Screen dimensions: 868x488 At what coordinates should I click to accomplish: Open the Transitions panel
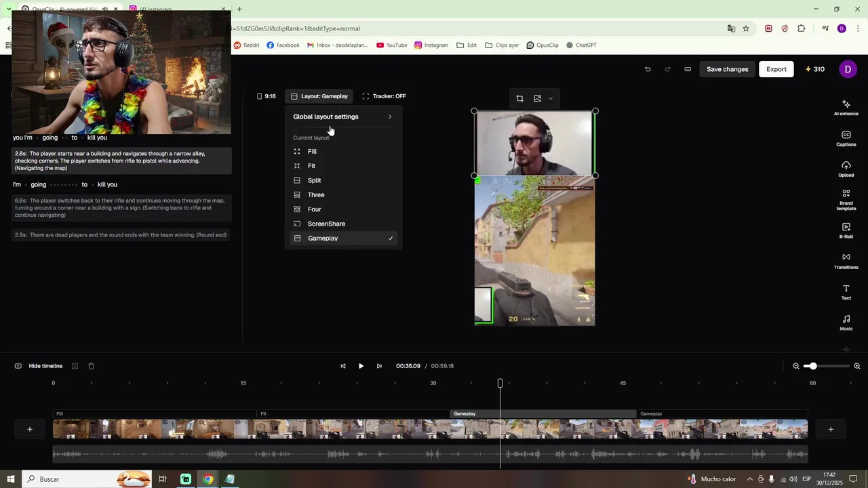click(846, 261)
